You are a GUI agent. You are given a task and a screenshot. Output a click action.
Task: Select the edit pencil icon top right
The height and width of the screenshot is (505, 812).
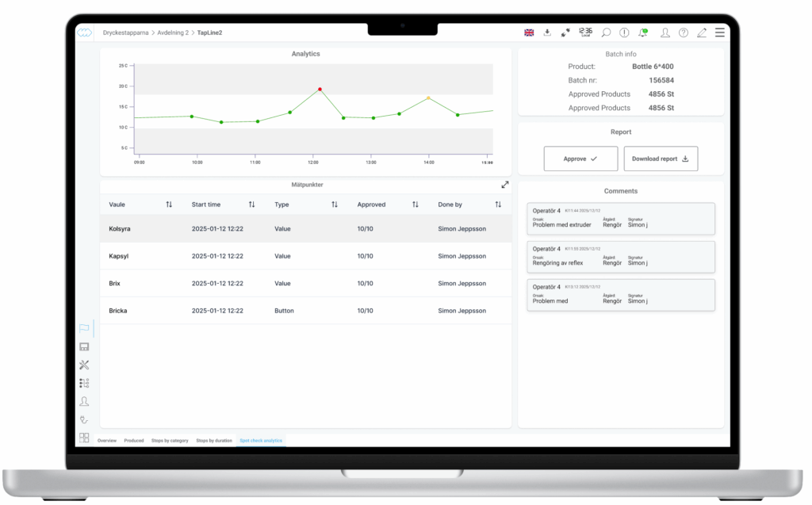(x=701, y=33)
